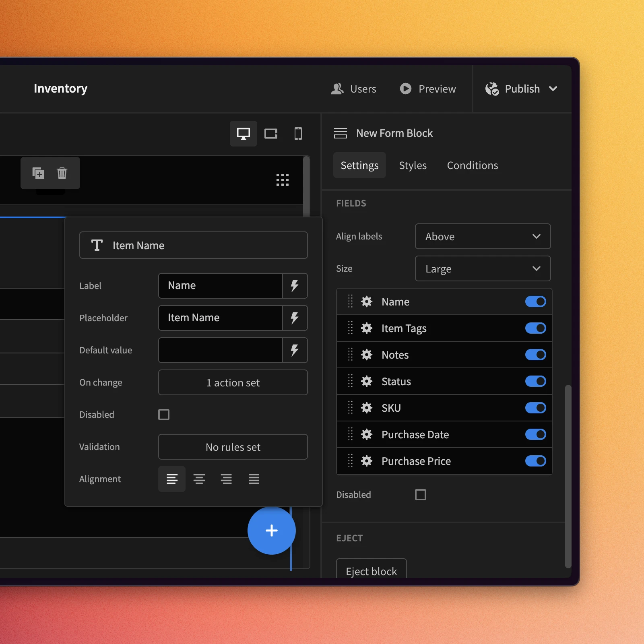Set alignment to justify

[x=254, y=479]
